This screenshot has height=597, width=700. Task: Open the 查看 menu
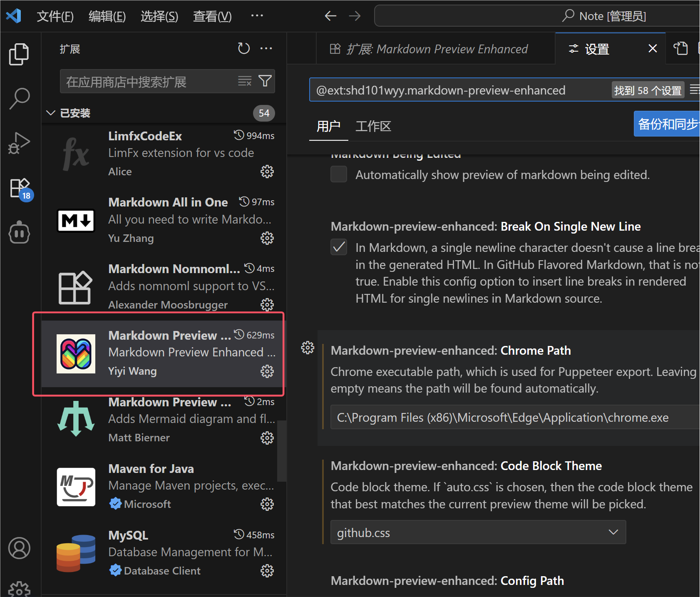pyautogui.click(x=212, y=16)
